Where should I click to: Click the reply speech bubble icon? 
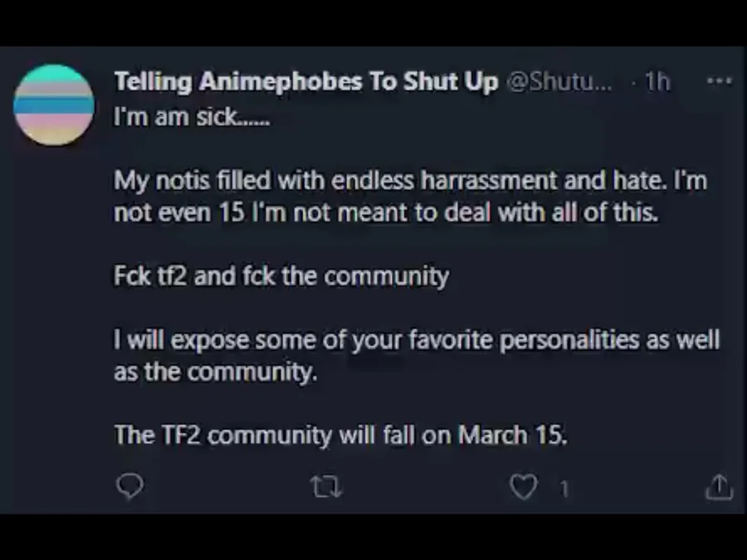pyautogui.click(x=129, y=487)
